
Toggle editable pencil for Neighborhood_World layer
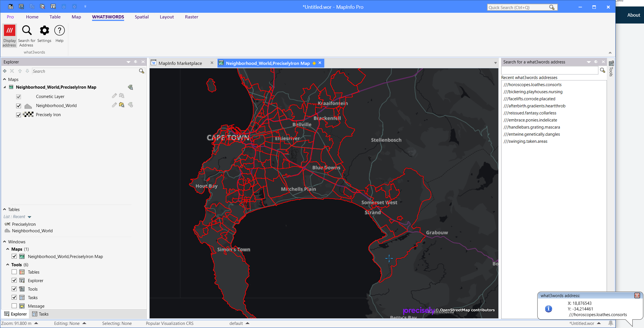[x=114, y=105]
